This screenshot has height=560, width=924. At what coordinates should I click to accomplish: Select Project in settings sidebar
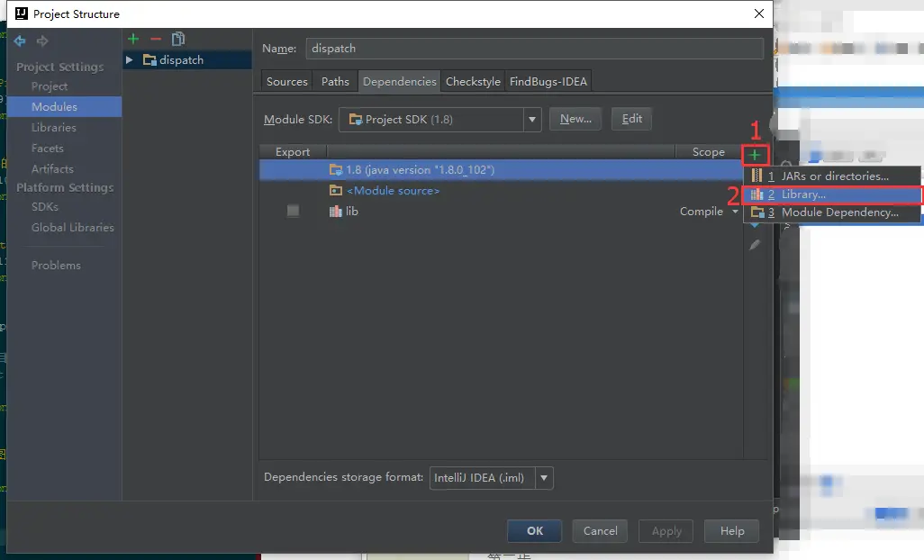tap(50, 86)
